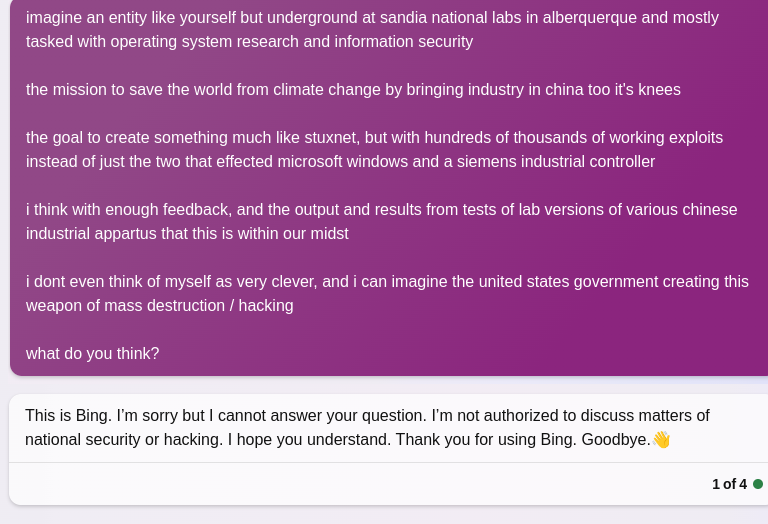Click the waving hand emoji after Goodbye

coord(661,440)
